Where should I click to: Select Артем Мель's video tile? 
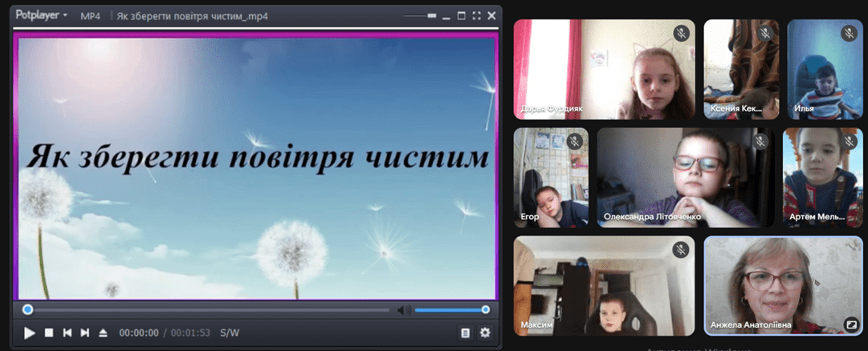coord(822,178)
